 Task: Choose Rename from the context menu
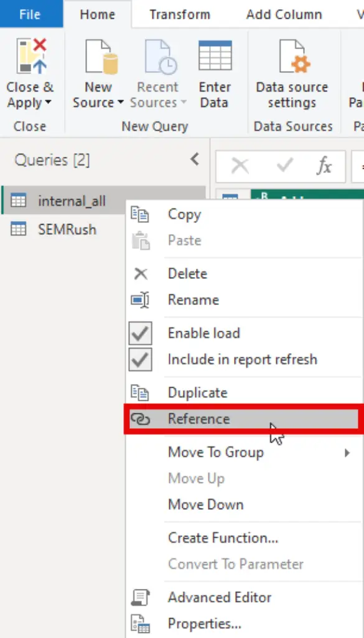[193, 300]
